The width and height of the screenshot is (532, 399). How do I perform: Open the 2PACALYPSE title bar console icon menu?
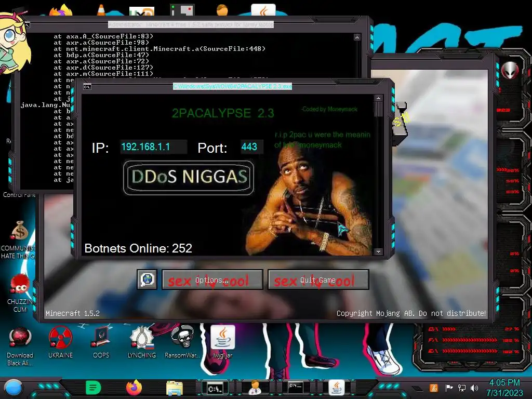tap(87, 87)
